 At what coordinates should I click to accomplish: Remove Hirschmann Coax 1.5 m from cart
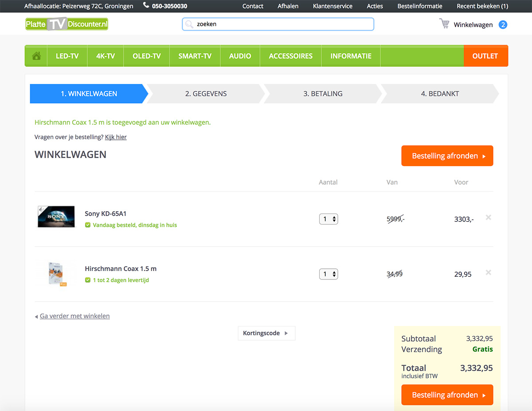point(488,272)
